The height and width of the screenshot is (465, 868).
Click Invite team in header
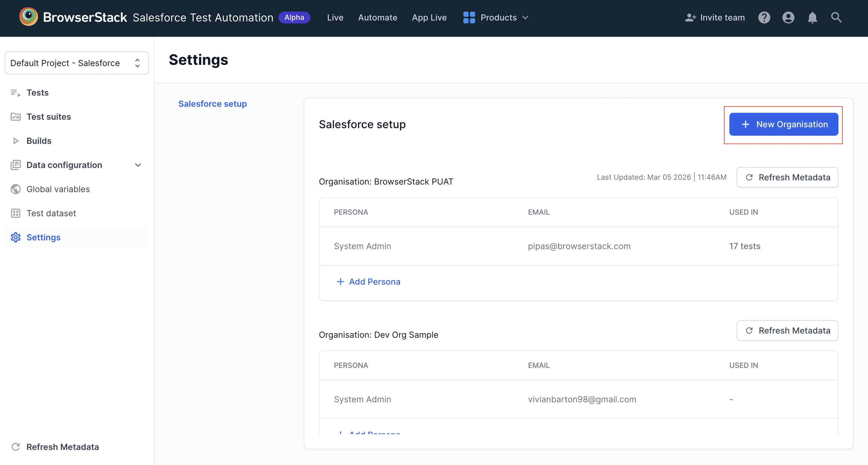(x=715, y=17)
